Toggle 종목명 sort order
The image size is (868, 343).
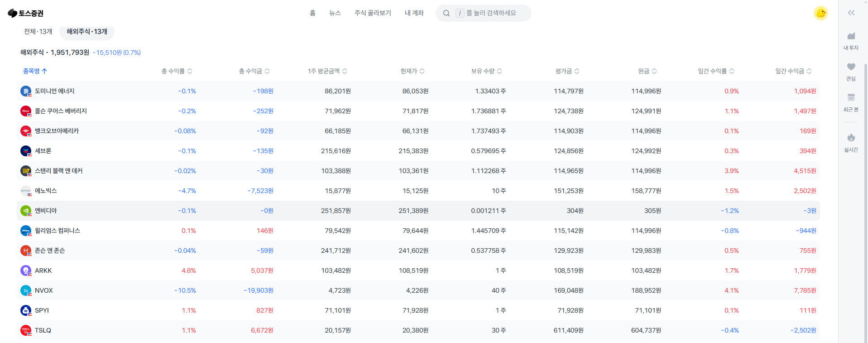(x=35, y=71)
